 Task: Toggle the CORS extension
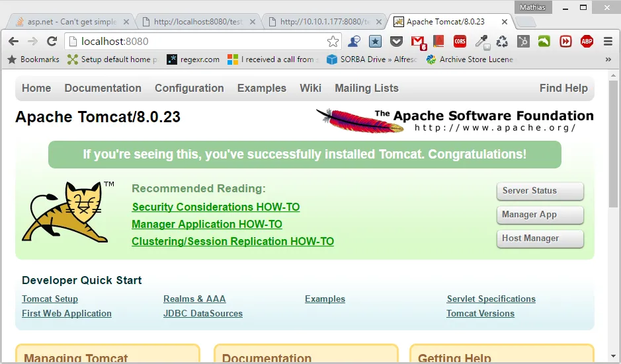[x=460, y=41]
